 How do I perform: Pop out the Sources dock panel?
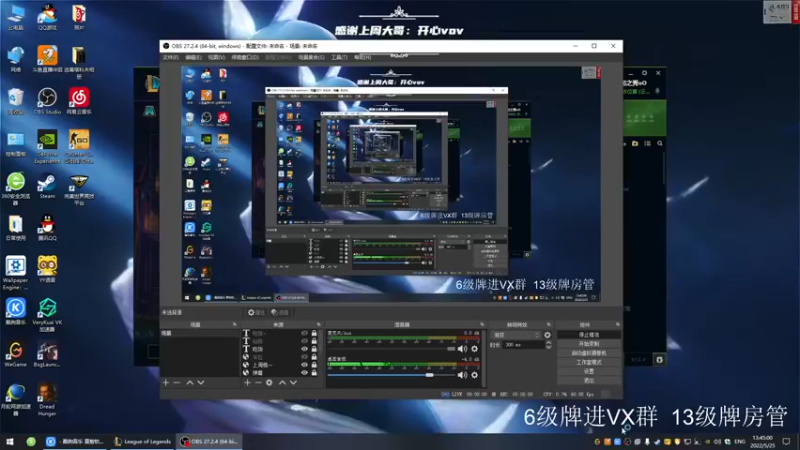[319, 324]
